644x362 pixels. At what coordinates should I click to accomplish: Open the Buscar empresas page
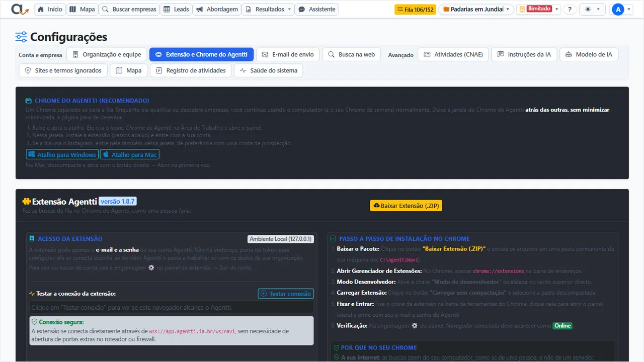[x=129, y=10]
